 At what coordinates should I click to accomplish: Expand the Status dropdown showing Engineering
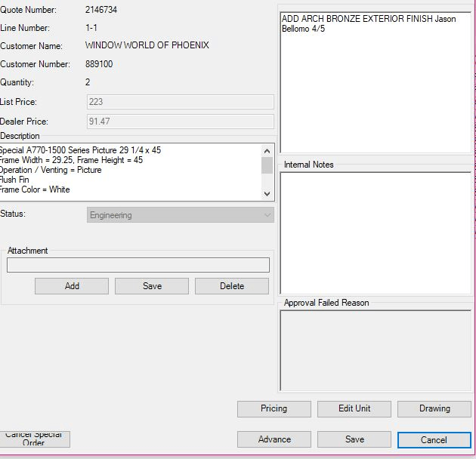[181, 215]
